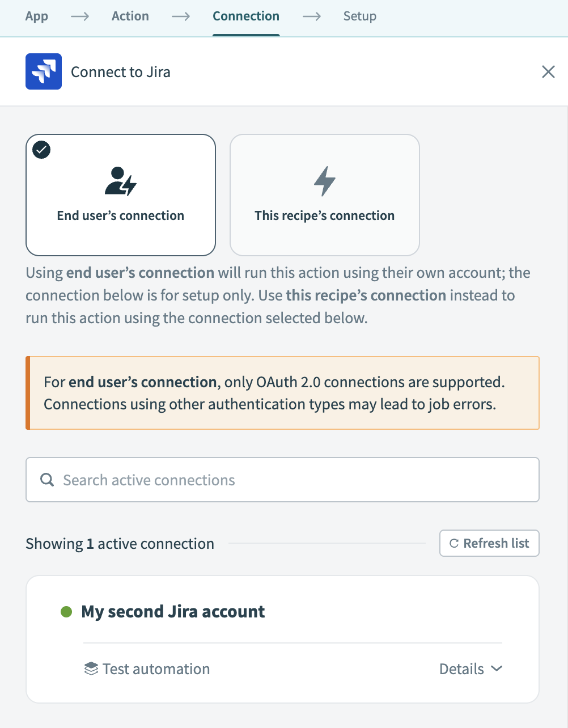Click the selected checkmark badge on End user's card
This screenshot has height=728, width=568.
point(41,150)
